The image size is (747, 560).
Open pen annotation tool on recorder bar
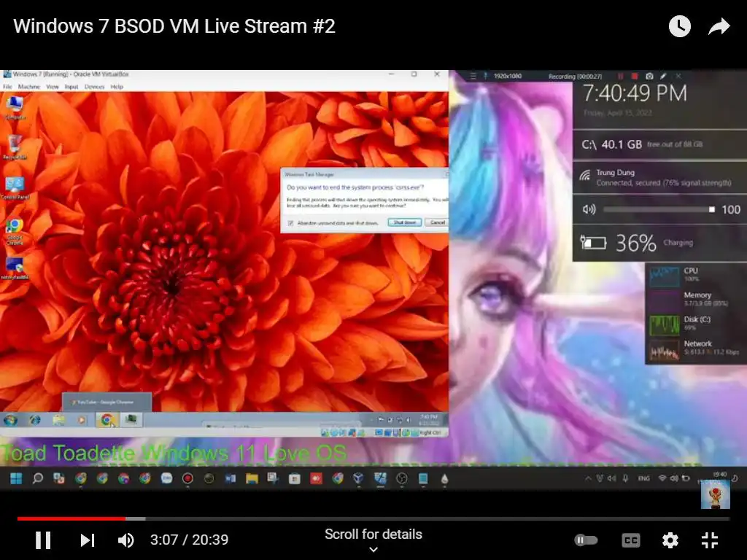pos(663,76)
